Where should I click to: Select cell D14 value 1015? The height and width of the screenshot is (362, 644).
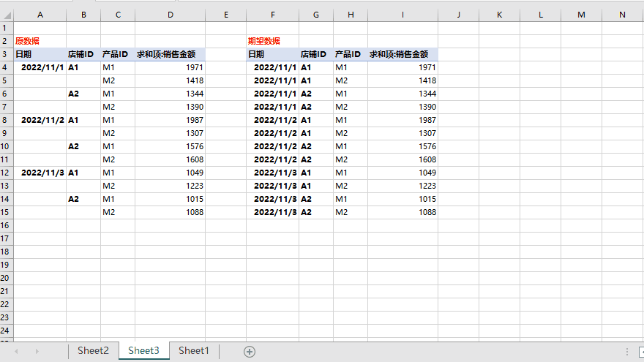pos(170,199)
